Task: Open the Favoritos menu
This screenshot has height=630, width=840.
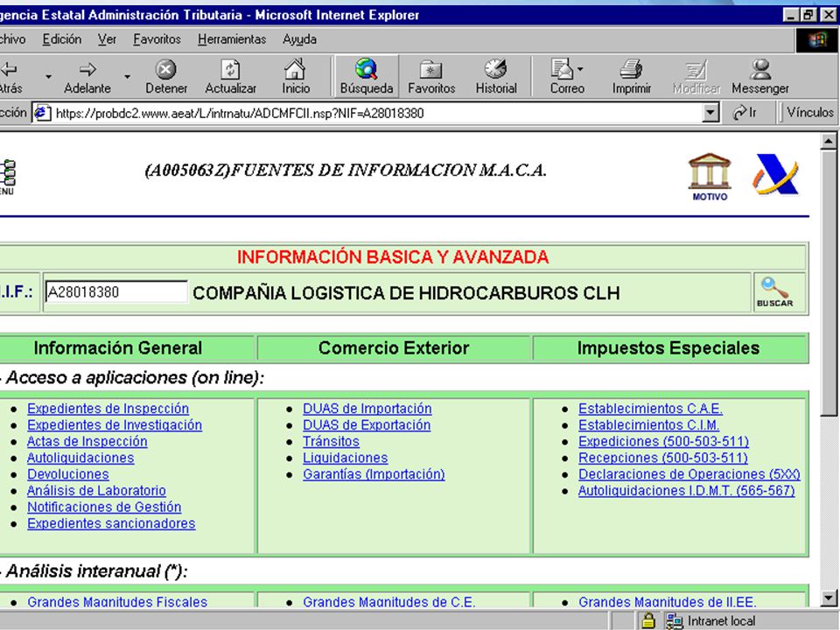Action: click(x=157, y=39)
